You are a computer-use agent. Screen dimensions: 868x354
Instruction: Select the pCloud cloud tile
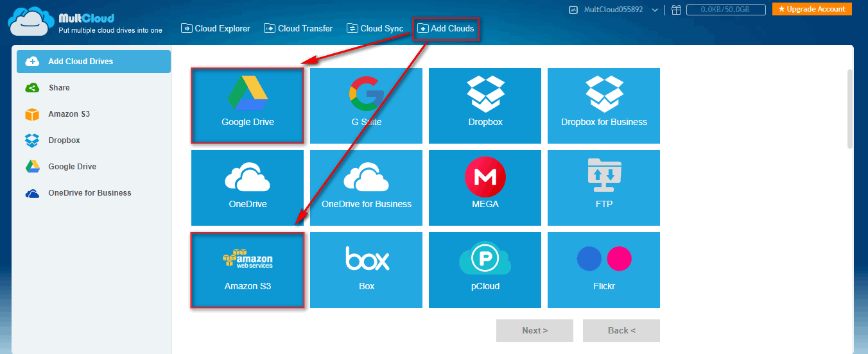(x=485, y=270)
